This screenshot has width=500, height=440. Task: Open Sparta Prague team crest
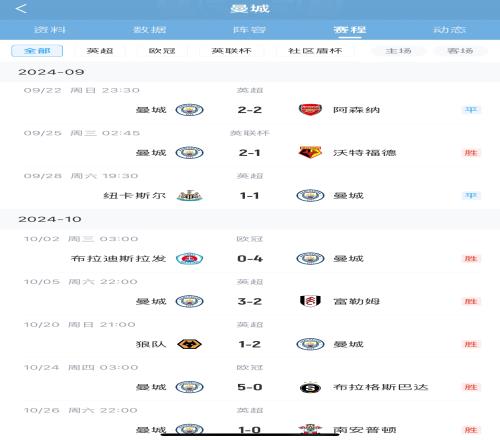310,387
